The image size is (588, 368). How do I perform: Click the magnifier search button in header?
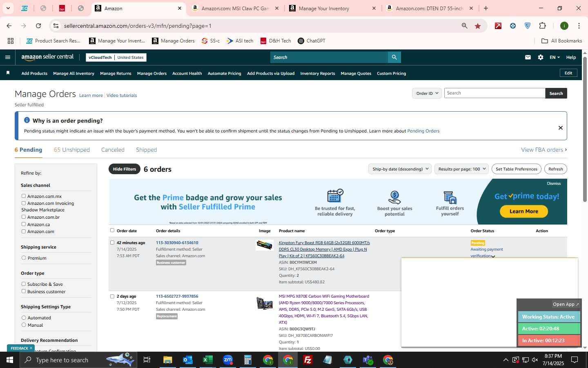coord(394,57)
